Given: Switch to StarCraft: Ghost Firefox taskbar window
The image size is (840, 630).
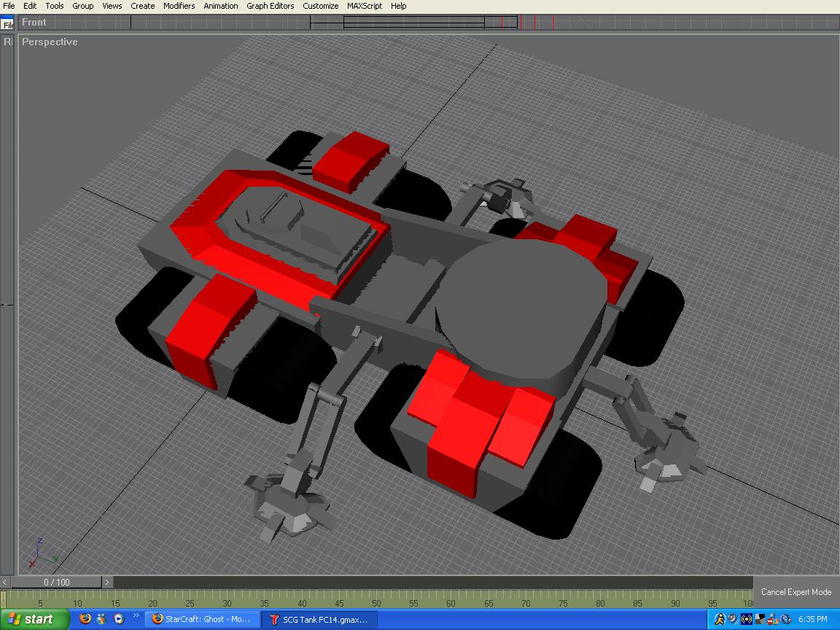Looking at the screenshot, I should point(203,619).
